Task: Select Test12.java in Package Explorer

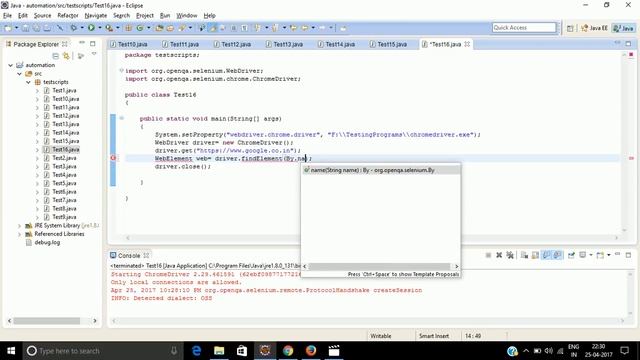Action: coord(65,116)
